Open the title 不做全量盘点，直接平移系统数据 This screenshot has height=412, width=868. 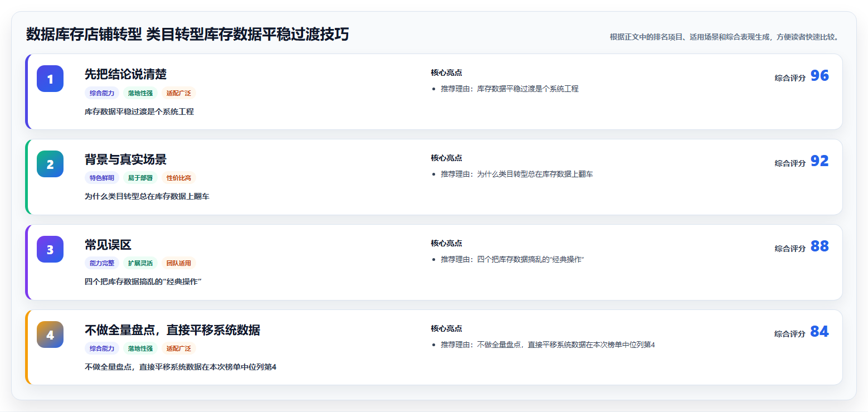(172, 330)
